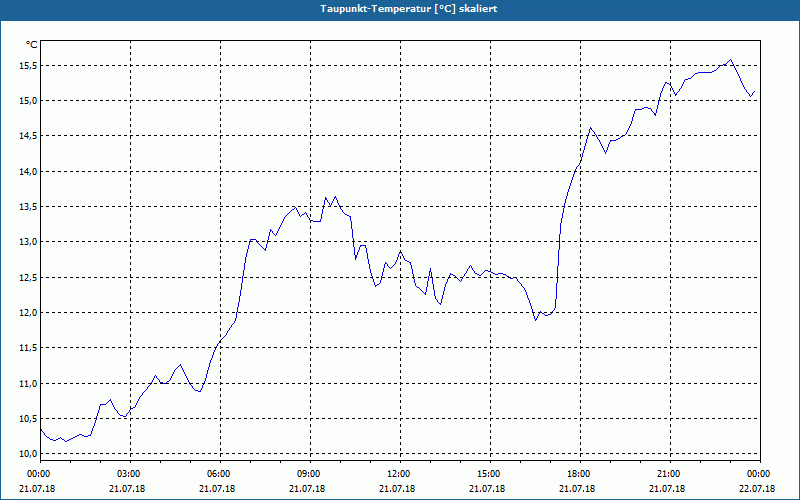
Task: Select the 13,5 y-axis label
Action: click(x=28, y=207)
